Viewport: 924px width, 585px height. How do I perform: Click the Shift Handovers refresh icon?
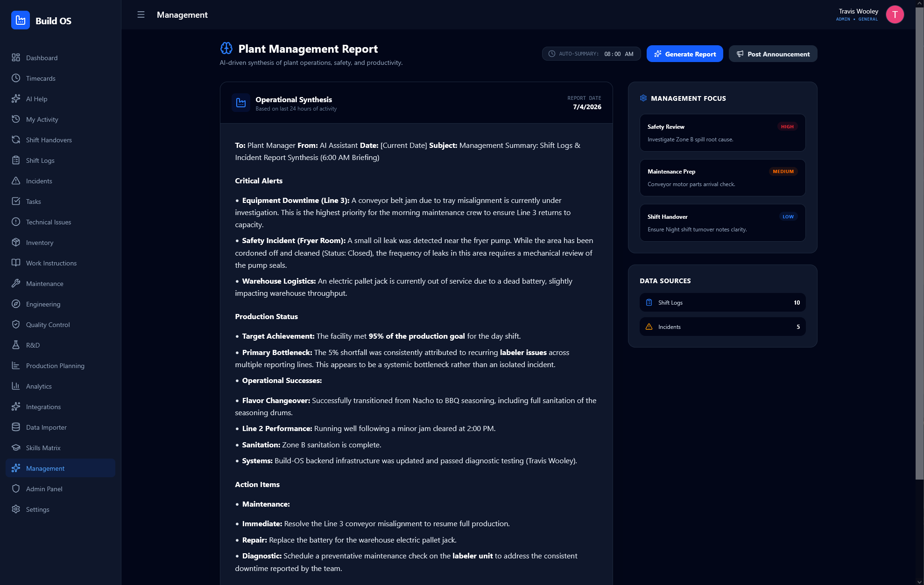coord(16,139)
